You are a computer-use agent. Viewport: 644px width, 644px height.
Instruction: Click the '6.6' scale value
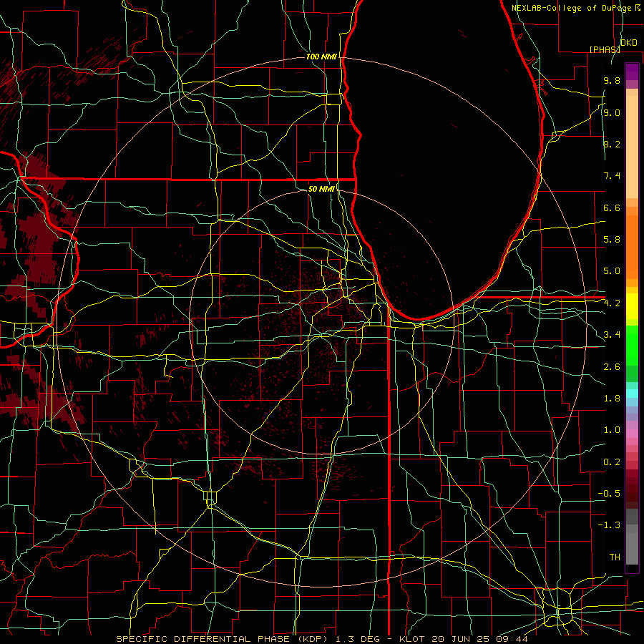pos(612,208)
